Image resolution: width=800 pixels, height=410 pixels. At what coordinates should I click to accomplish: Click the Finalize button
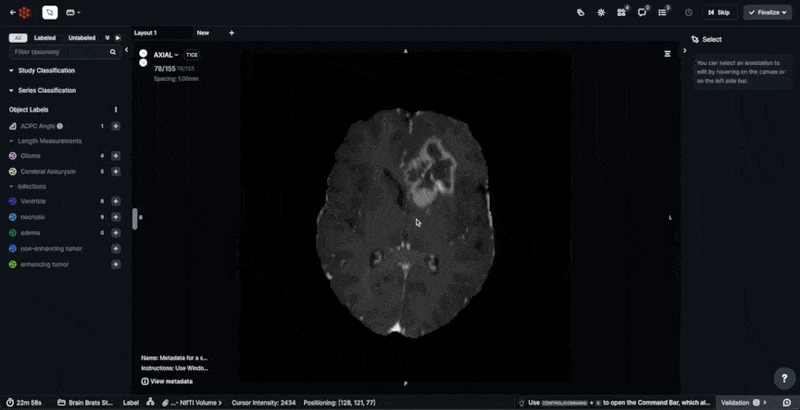pos(765,13)
